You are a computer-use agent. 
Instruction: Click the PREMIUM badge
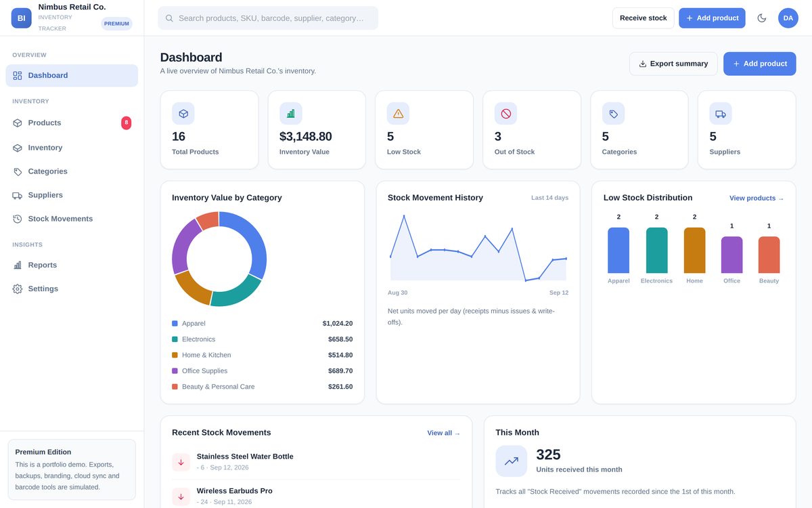point(116,24)
